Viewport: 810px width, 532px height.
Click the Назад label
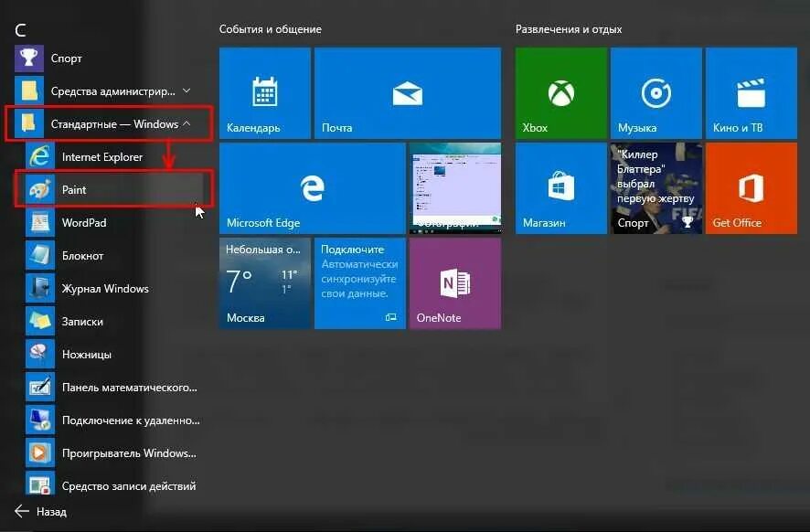coord(52,512)
